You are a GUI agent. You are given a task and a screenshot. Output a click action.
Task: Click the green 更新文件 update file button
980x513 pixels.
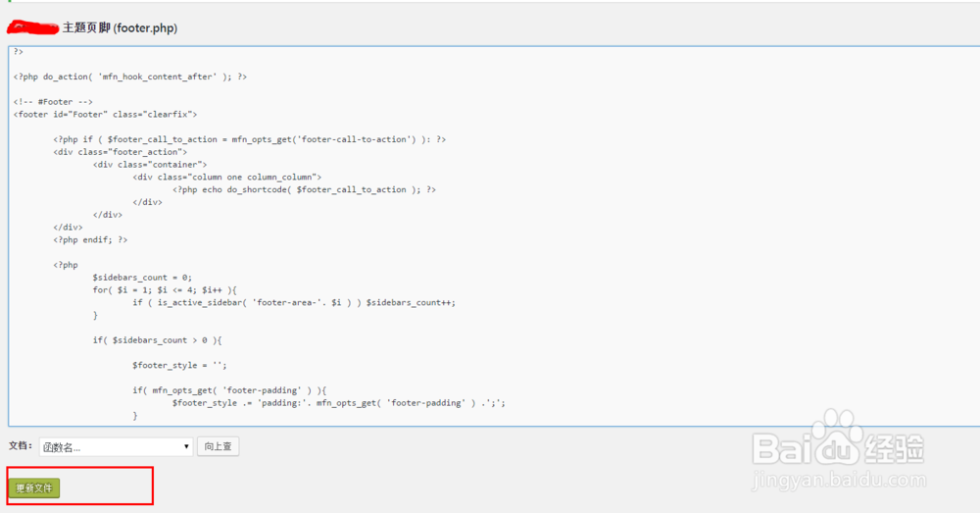[x=34, y=487]
